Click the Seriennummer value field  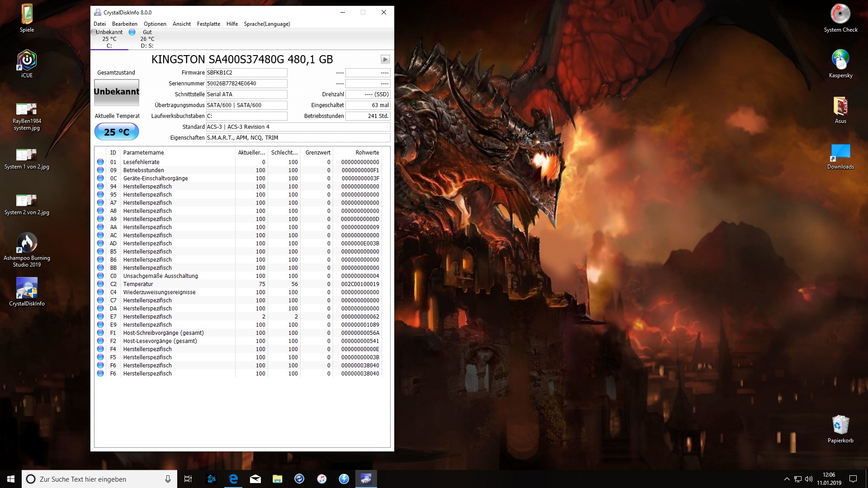tap(246, 84)
